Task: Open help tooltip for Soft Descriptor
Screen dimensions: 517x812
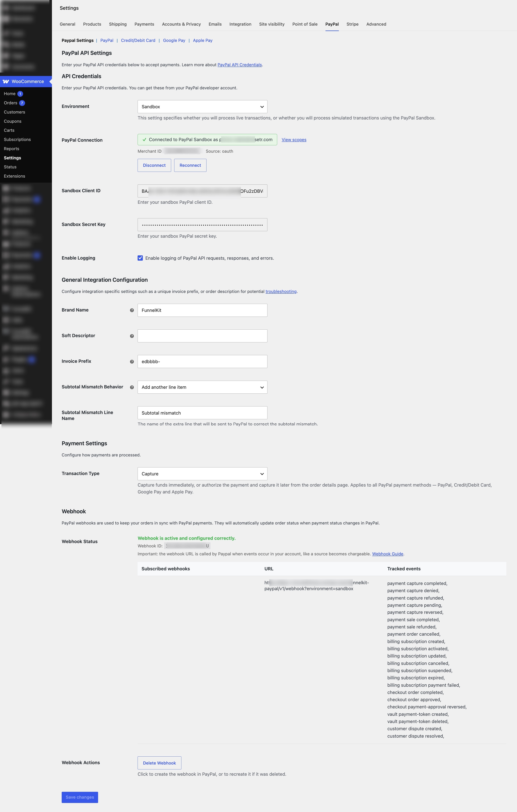Action: click(x=132, y=336)
